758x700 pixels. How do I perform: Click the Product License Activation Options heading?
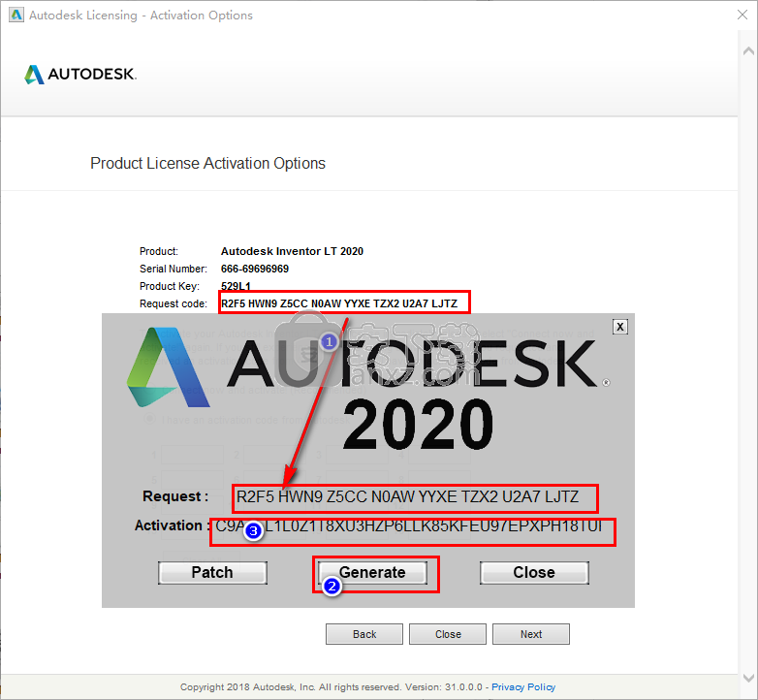pyautogui.click(x=207, y=164)
